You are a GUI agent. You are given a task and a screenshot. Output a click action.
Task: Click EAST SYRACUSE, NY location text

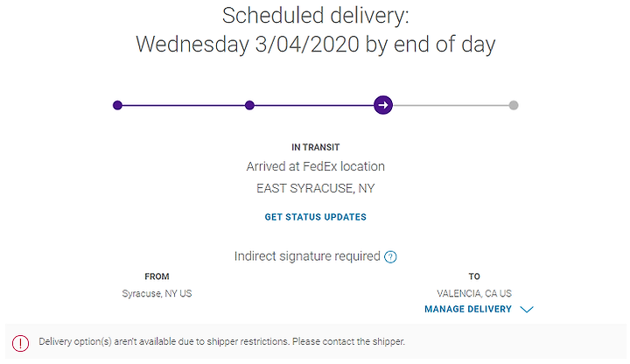click(x=315, y=188)
